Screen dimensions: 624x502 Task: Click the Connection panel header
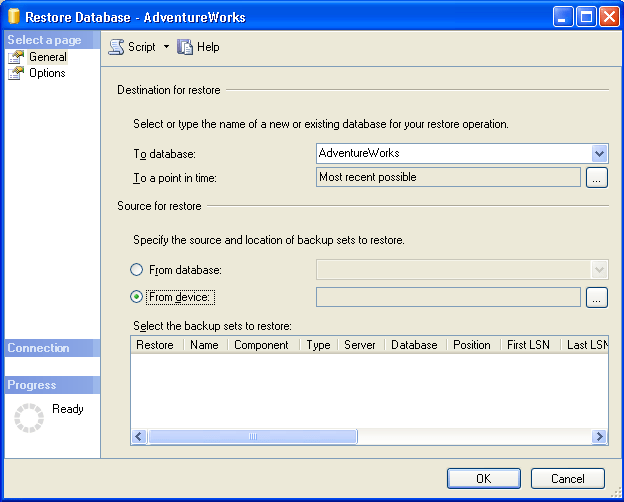coord(53,348)
